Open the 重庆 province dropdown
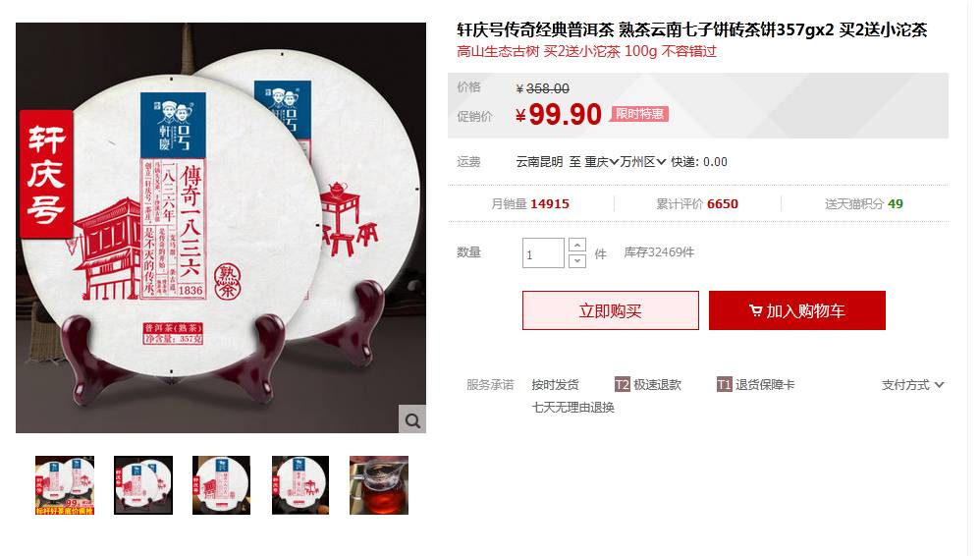Image resolution: width=980 pixels, height=556 pixels. (602, 162)
